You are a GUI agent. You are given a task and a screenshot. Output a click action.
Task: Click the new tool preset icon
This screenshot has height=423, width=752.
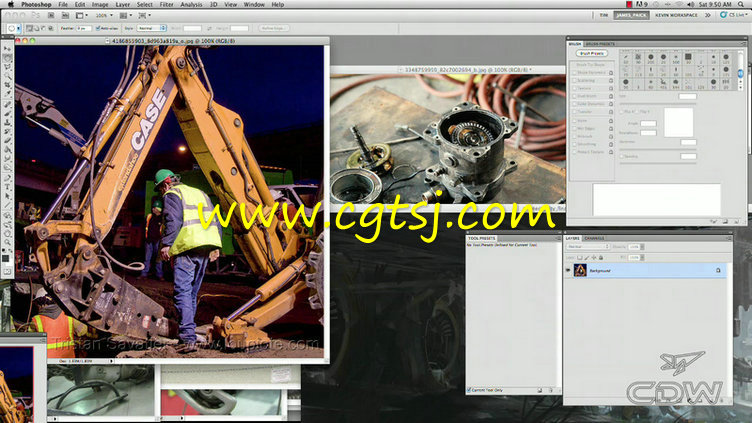[540, 390]
